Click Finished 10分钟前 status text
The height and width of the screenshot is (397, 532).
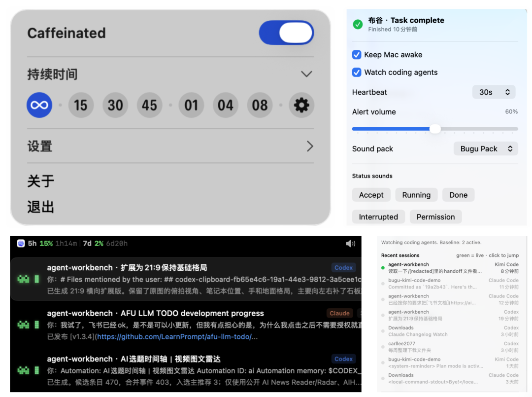click(x=393, y=29)
